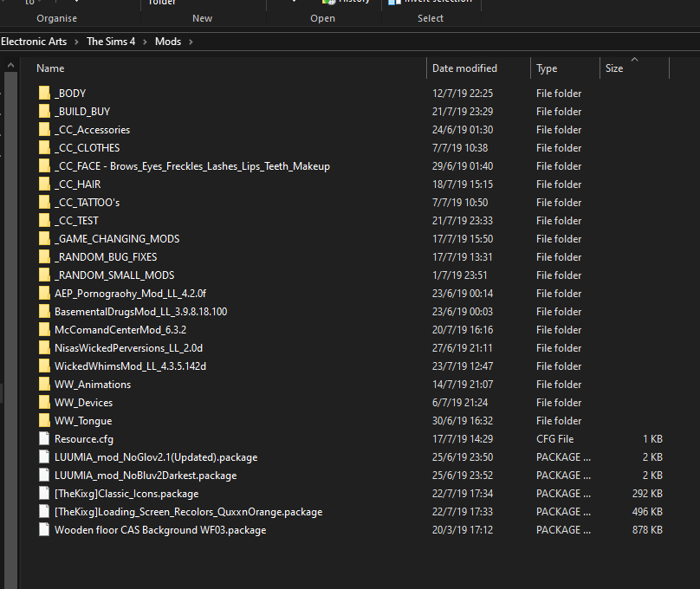
Task: Click the _RANDOM_BUG_FIXES folder icon
Action: (44, 257)
